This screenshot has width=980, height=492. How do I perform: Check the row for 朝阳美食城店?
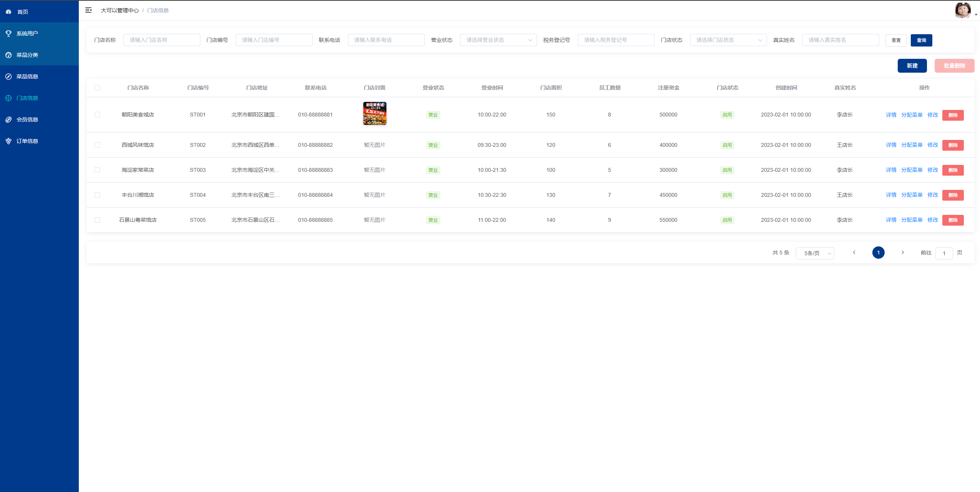pos(97,115)
